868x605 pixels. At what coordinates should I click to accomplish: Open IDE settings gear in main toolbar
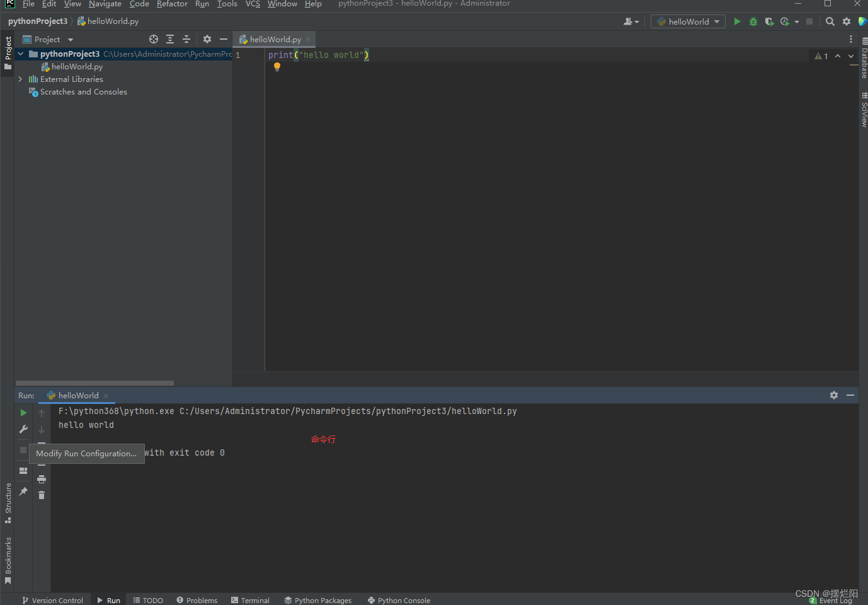click(847, 21)
